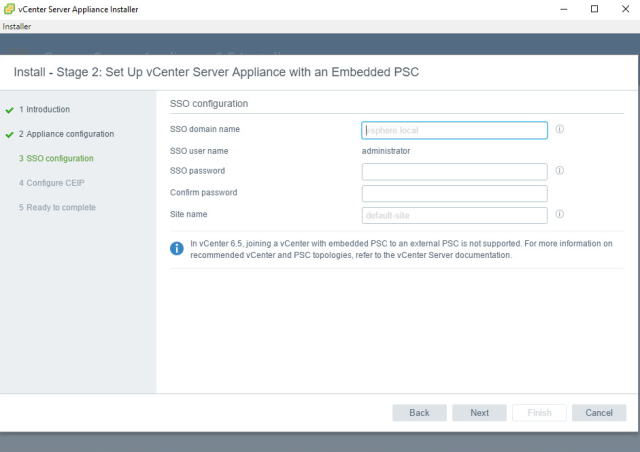Image resolution: width=640 pixels, height=452 pixels.
Task: Cancel the installation wizard
Action: 599,413
